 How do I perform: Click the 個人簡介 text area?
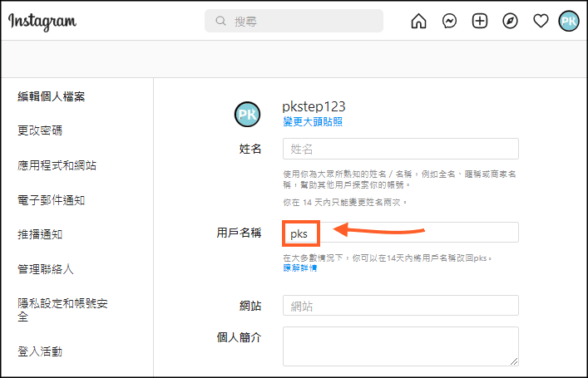click(x=401, y=346)
